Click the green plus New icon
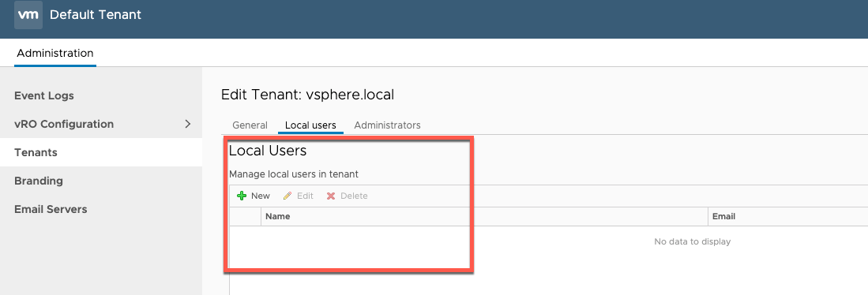 pyautogui.click(x=242, y=196)
